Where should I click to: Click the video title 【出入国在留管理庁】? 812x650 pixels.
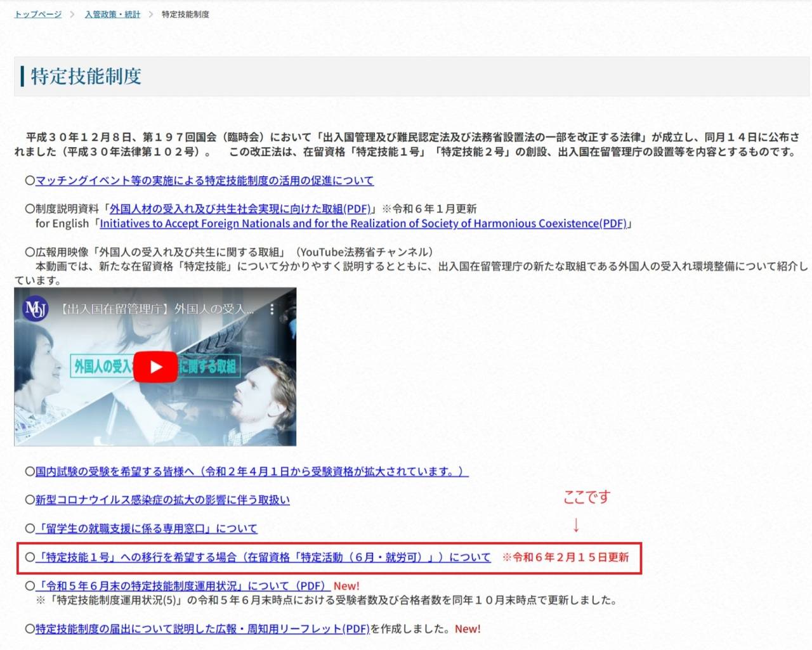click(x=156, y=309)
